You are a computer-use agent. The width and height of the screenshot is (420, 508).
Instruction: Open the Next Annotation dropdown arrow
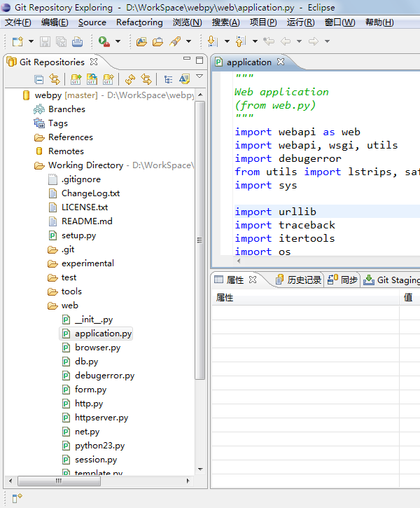click(x=227, y=41)
